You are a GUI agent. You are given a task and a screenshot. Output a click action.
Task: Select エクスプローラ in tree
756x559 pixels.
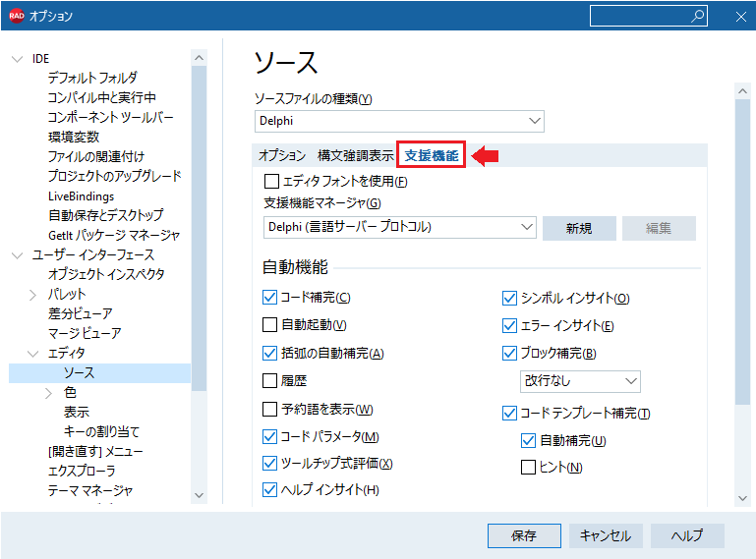[x=82, y=472]
